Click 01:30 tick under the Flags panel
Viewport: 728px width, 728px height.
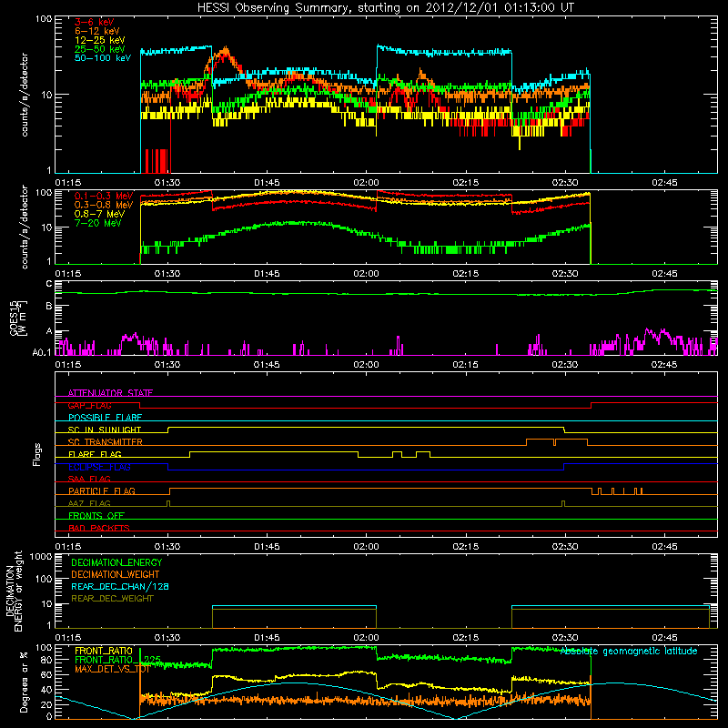167,547
